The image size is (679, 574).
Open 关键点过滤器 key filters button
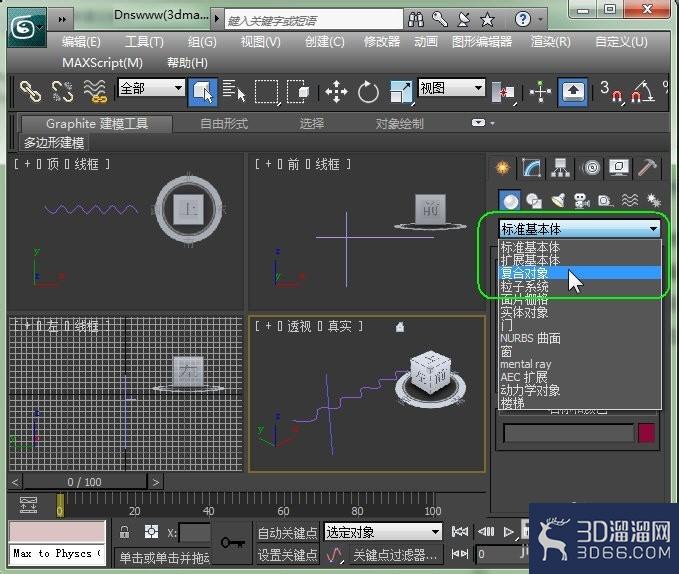(x=395, y=555)
